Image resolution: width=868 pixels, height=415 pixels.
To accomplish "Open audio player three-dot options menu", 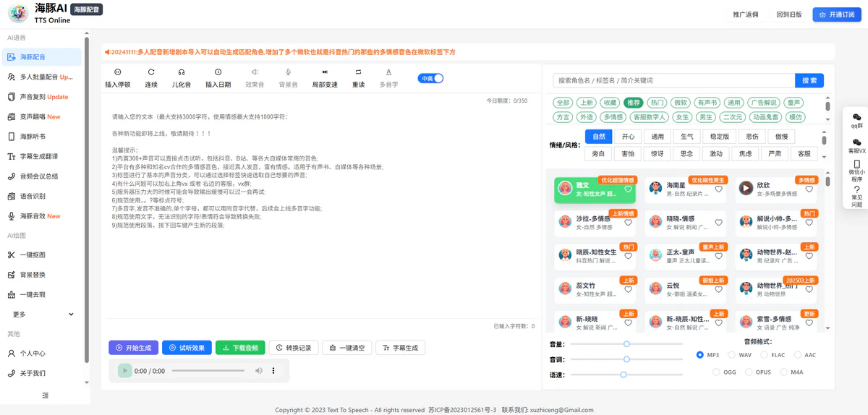I will point(273,371).
